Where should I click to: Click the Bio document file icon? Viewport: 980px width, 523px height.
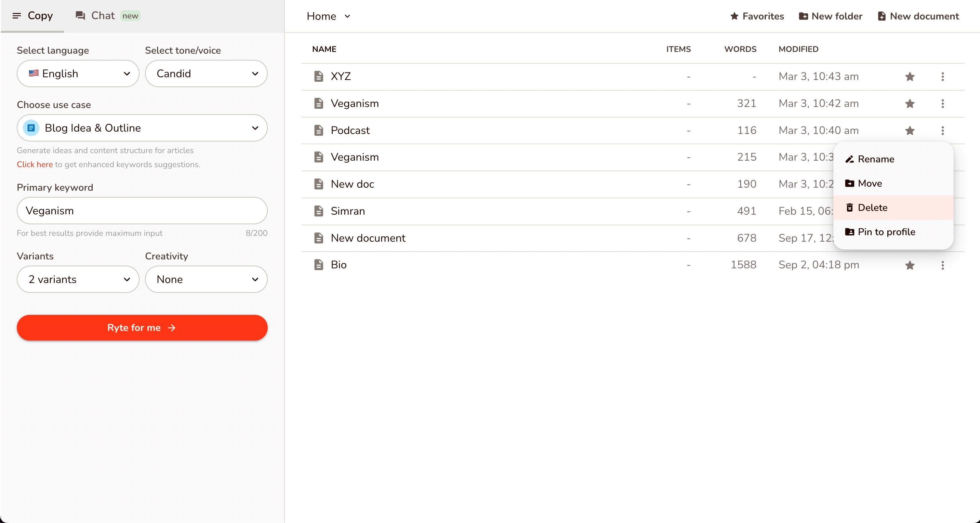[x=318, y=265]
